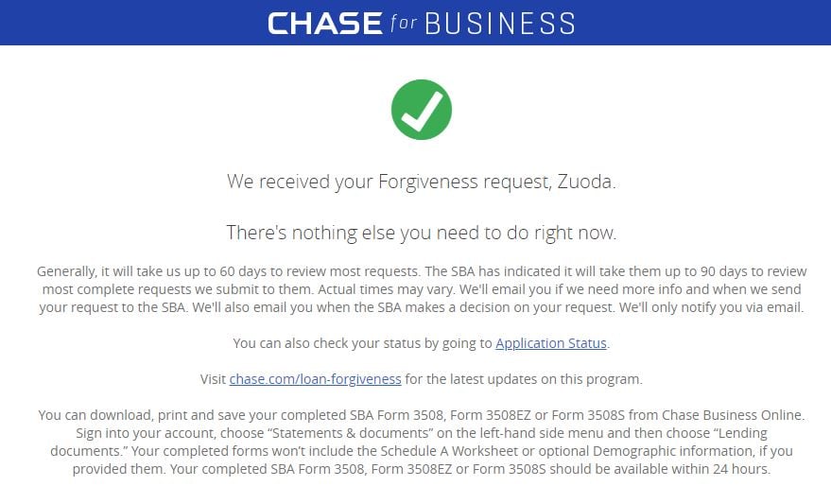Click the paragraph starting "Generally, it will take"
The width and height of the screenshot is (831, 504).
pos(422,289)
